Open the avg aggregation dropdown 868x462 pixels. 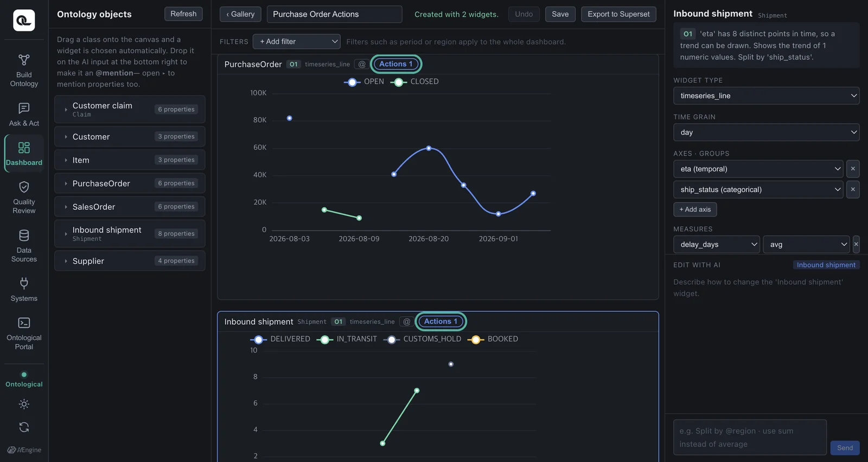tap(807, 245)
